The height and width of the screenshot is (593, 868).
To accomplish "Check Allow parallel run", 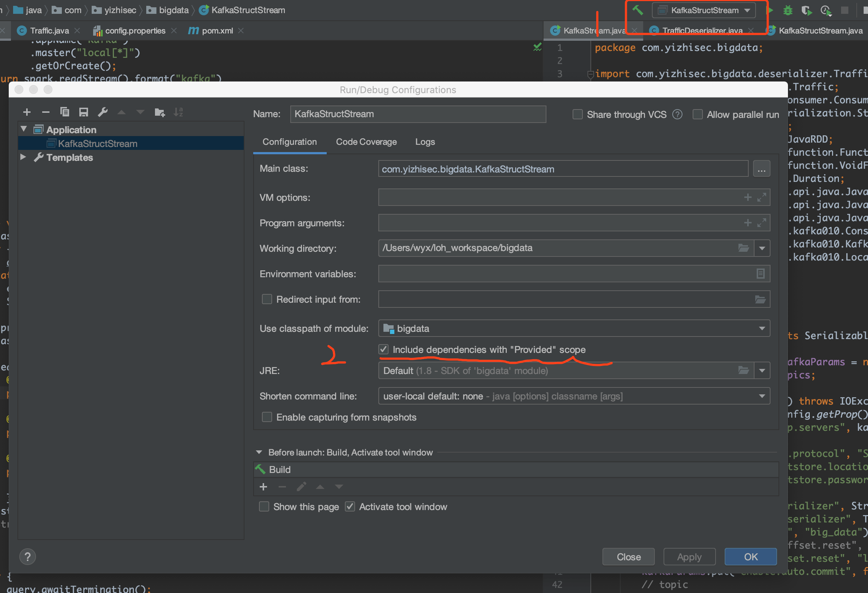I will point(697,114).
